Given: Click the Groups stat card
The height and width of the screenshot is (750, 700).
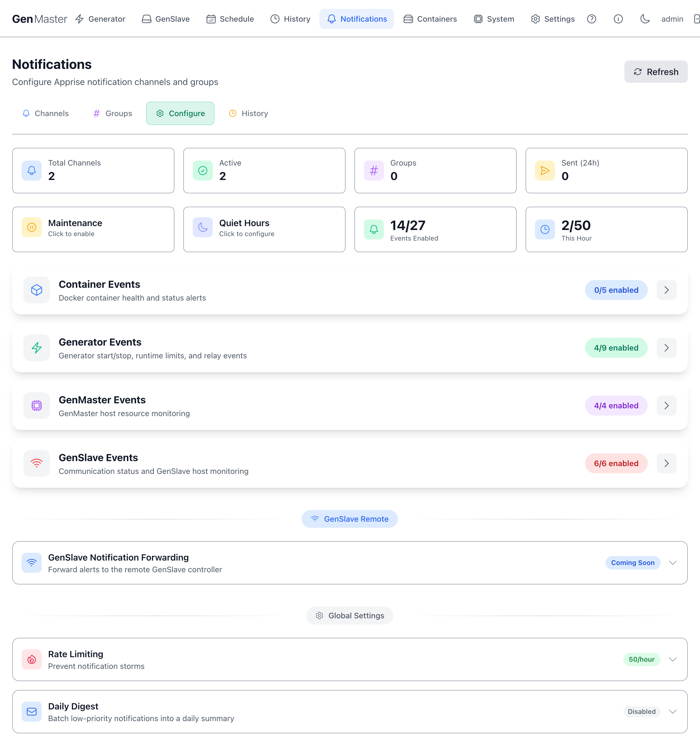Looking at the screenshot, I should click(436, 171).
